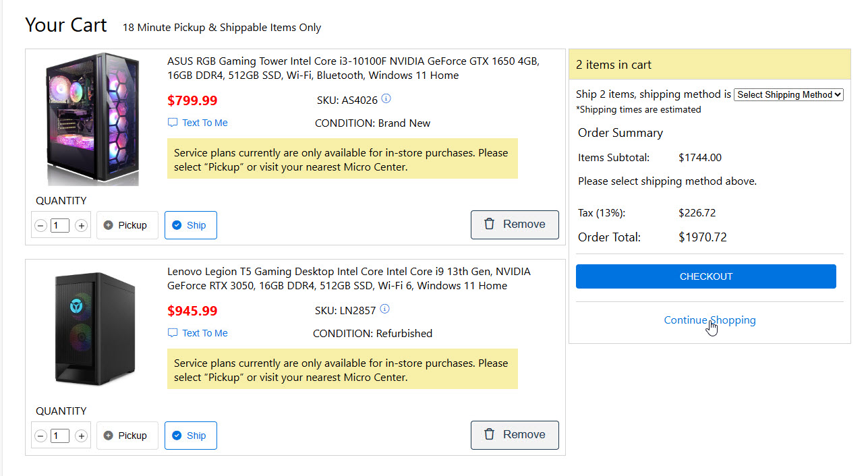
Task: Open the Lenovo Legion T5 product image
Action: click(x=94, y=329)
